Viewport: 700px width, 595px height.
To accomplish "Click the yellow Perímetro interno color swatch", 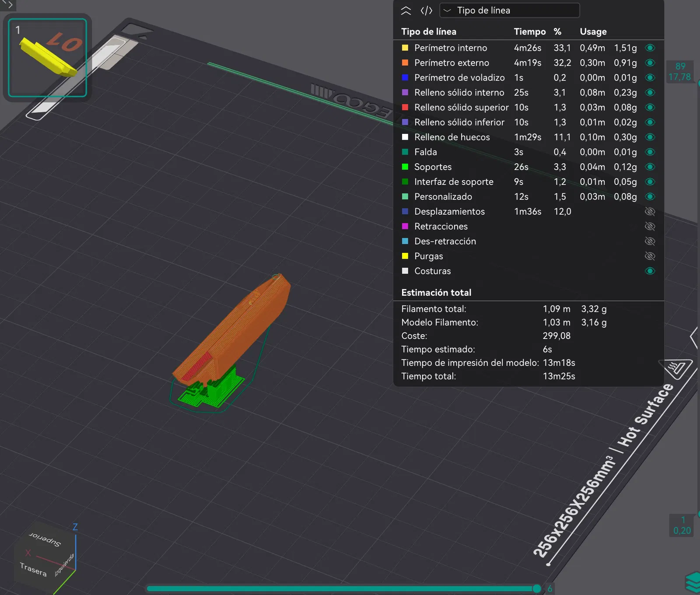I will click(x=405, y=48).
